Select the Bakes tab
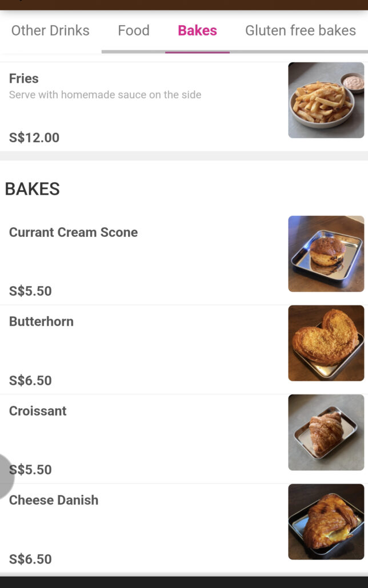Image resolution: width=368 pixels, height=588 pixels. [197, 30]
